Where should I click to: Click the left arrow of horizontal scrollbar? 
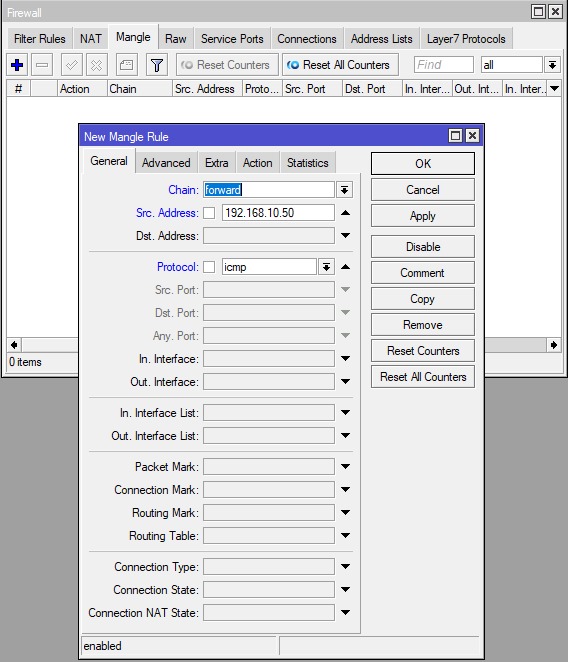pyautogui.click(x=14, y=345)
